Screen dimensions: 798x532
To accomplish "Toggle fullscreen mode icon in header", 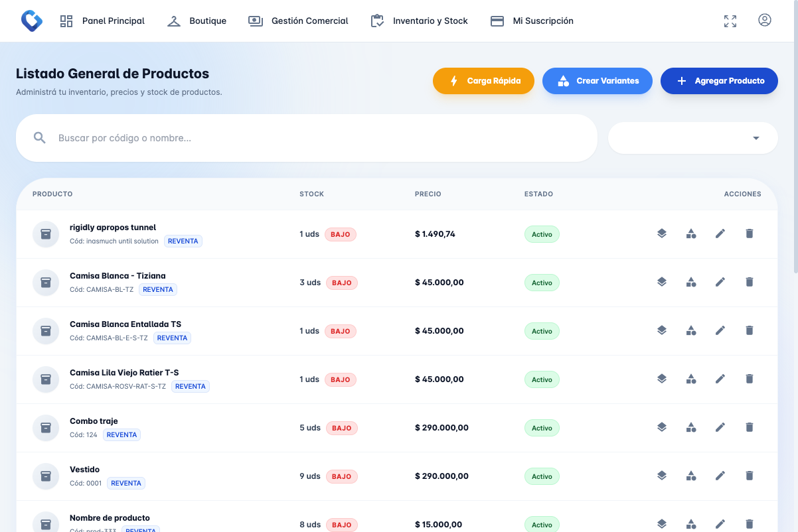I will pos(730,21).
